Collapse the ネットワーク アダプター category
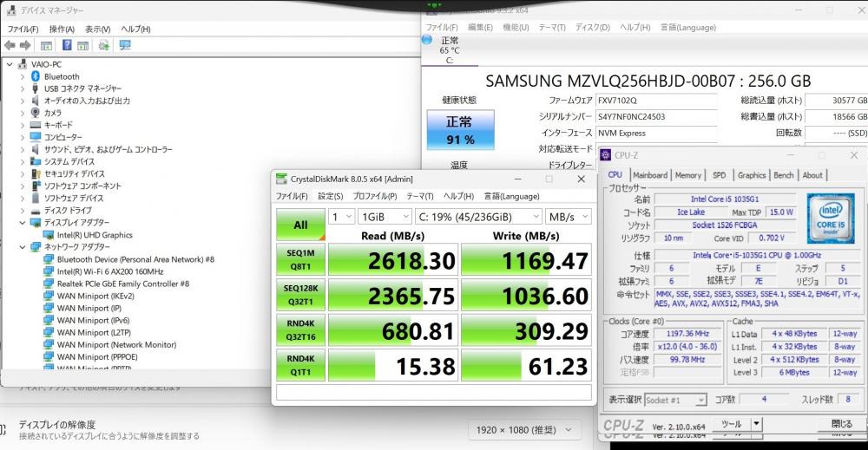 coord(23,247)
